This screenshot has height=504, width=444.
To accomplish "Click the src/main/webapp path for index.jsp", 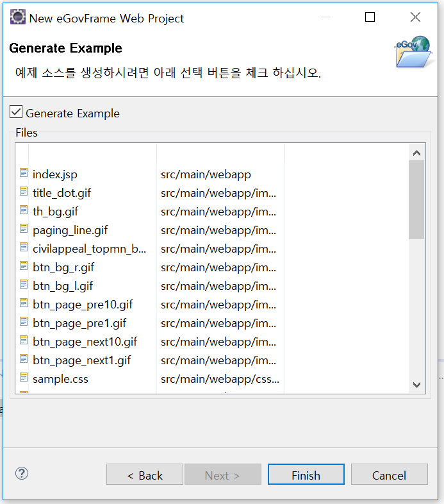I will [x=206, y=174].
